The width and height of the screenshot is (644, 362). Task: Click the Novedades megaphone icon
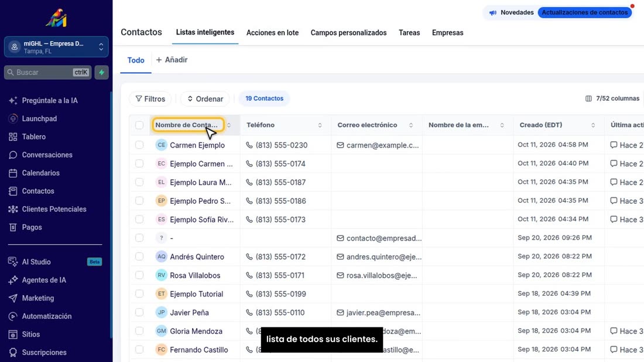pos(493,13)
